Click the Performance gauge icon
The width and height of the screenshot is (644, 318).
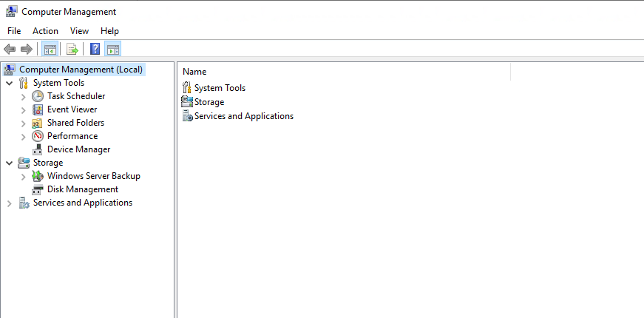(x=38, y=136)
